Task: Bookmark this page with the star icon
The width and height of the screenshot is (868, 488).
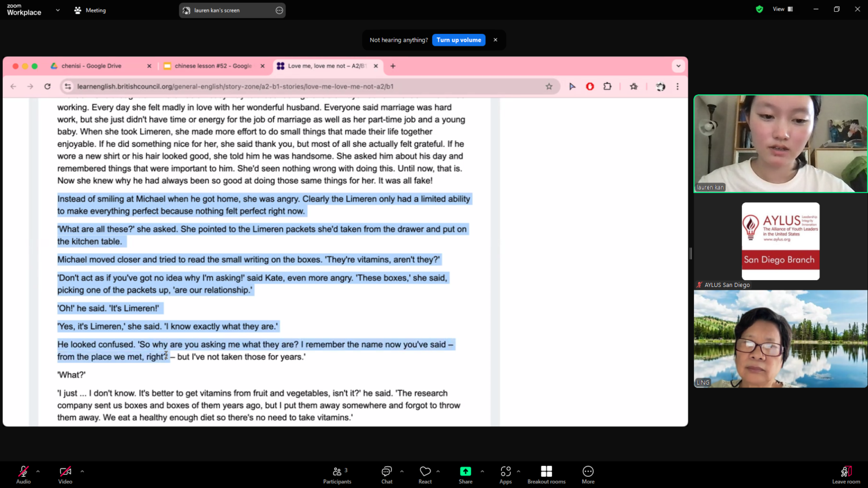Action: point(549,86)
